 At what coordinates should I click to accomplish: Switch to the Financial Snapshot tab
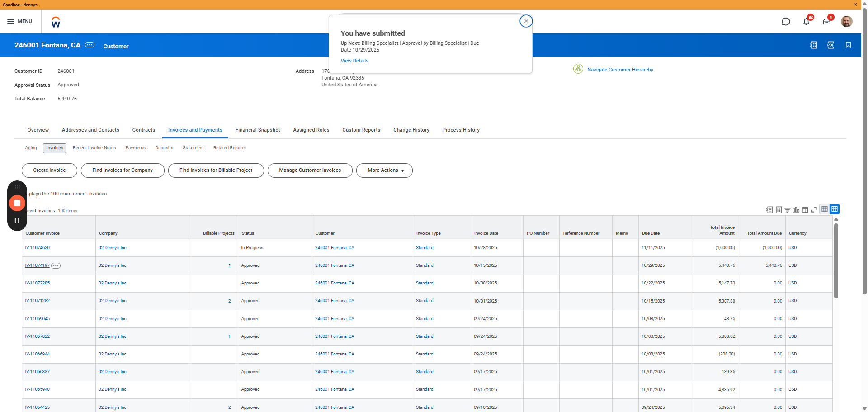click(x=258, y=130)
